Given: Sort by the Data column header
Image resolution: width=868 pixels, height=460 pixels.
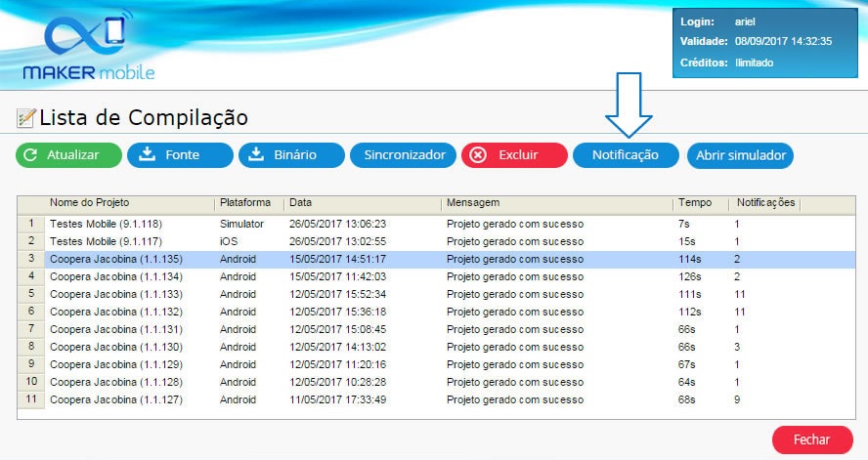Looking at the screenshot, I should [x=362, y=203].
